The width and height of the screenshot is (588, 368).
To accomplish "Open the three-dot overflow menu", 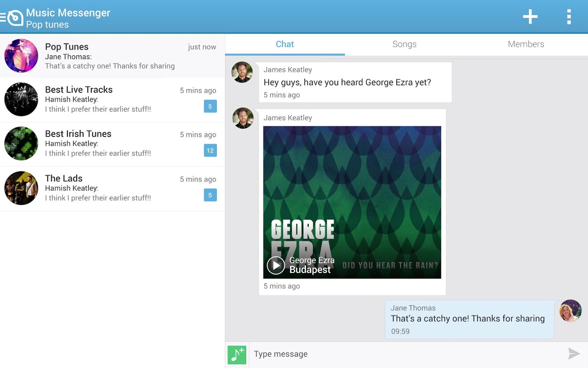I will (x=569, y=17).
